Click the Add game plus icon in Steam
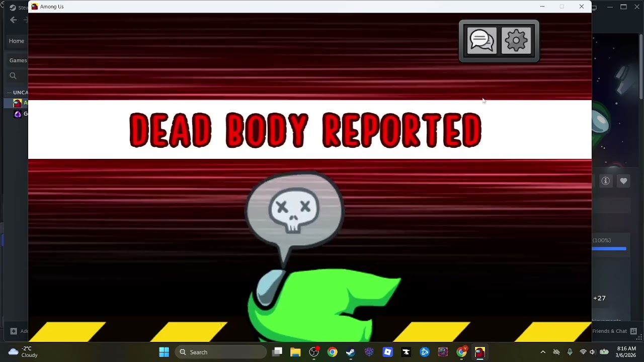The width and height of the screenshot is (644, 362). [x=14, y=331]
